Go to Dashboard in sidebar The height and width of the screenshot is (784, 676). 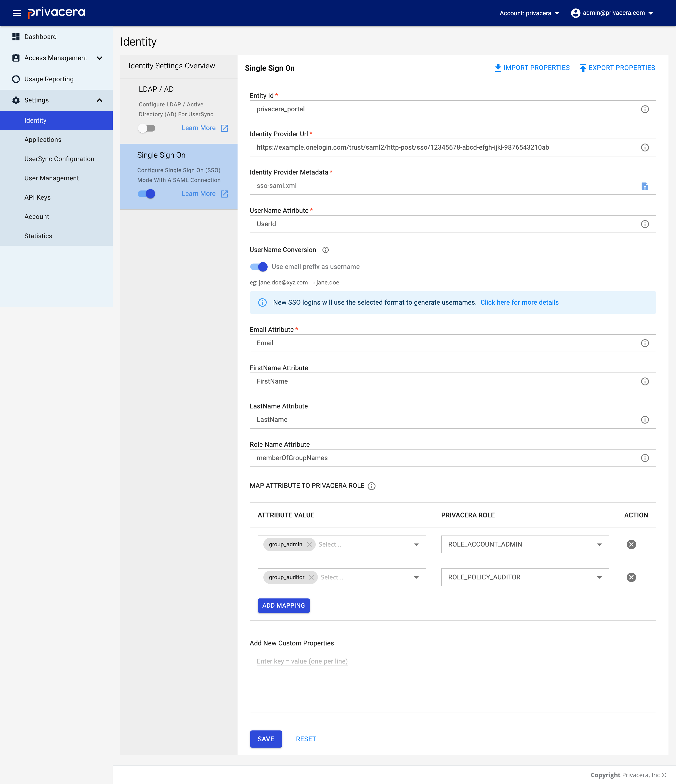coord(56,37)
